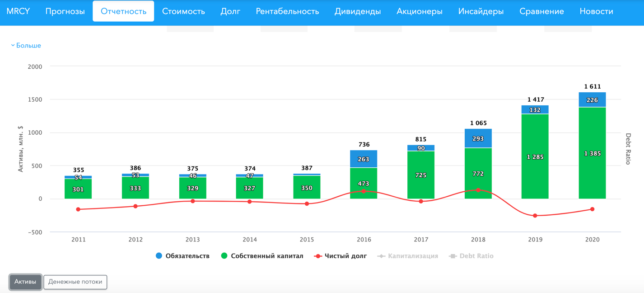Switch to the Инсайдеры tab
The height and width of the screenshot is (293, 644).
coord(481,11)
